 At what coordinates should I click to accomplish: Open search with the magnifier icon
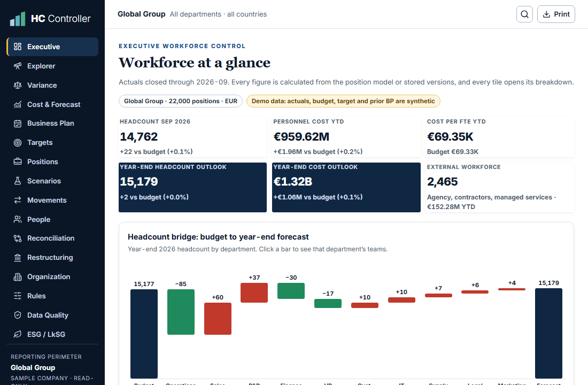tap(524, 14)
